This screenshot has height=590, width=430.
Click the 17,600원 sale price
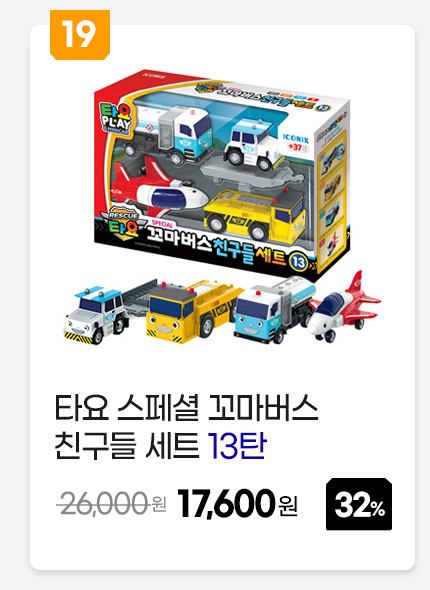[x=238, y=503]
